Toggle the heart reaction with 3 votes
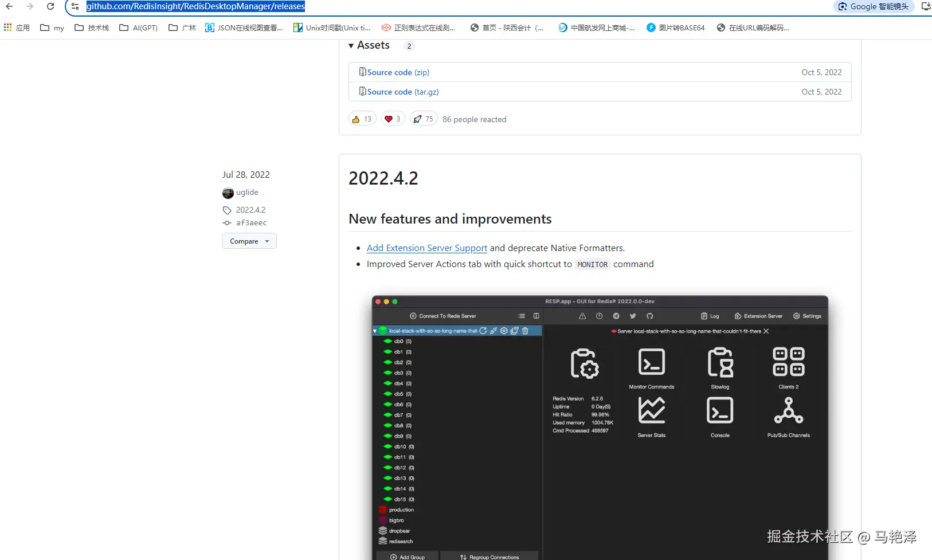Screen dimensions: 932x560 click(x=393, y=119)
